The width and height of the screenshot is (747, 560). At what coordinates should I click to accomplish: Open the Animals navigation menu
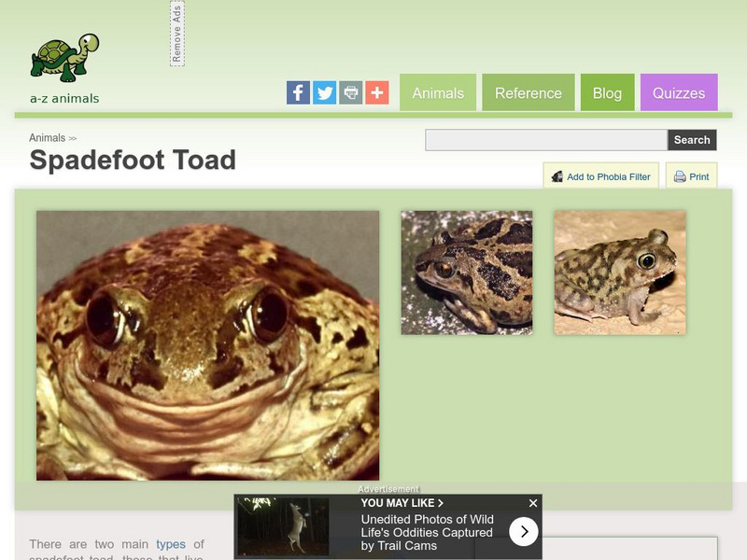439,92
